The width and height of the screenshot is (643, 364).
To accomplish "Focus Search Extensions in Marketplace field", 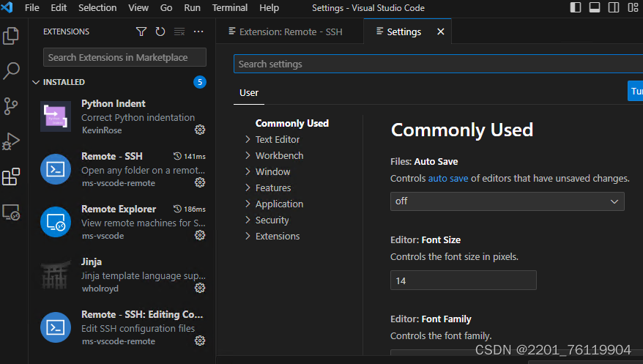I will (124, 57).
